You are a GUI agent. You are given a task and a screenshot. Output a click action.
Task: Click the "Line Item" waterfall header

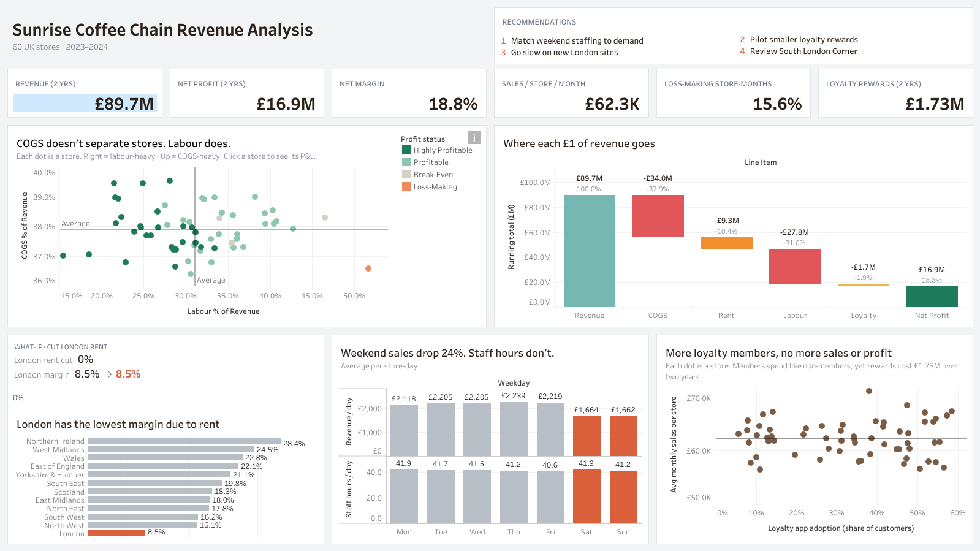coord(761,162)
